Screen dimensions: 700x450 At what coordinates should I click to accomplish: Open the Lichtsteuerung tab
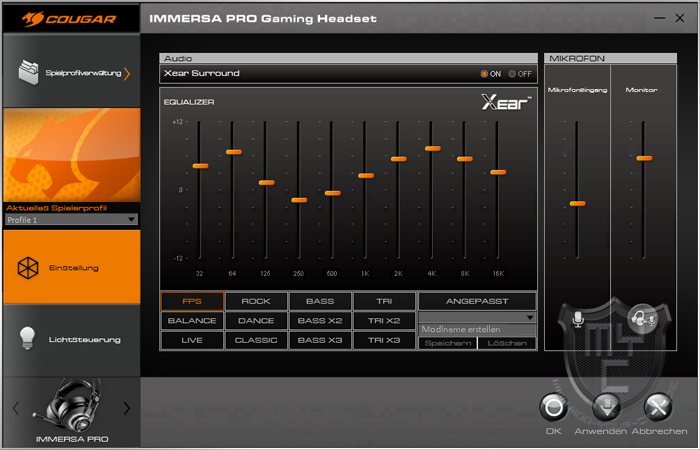[x=72, y=339]
